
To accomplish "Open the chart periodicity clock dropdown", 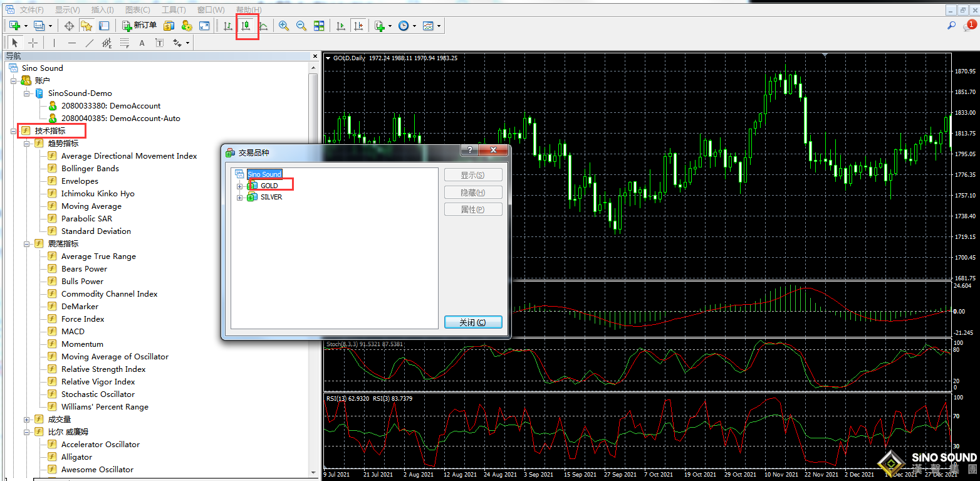I will 404,26.
